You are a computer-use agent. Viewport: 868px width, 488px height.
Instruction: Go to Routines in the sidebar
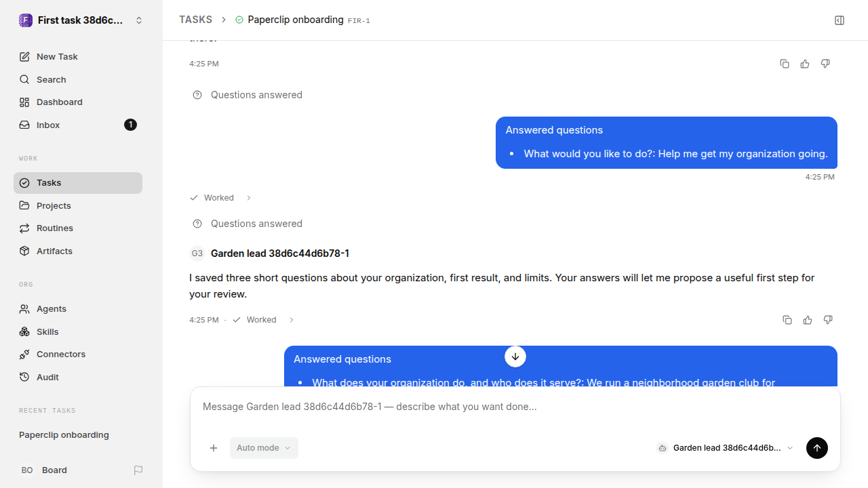tap(78, 228)
